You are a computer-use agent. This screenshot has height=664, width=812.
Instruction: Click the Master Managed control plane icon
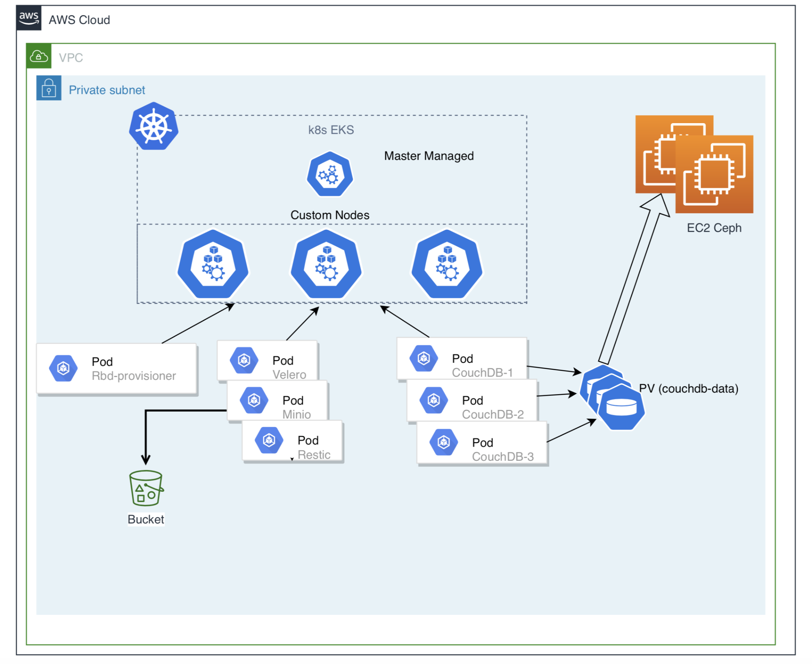coord(330,175)
